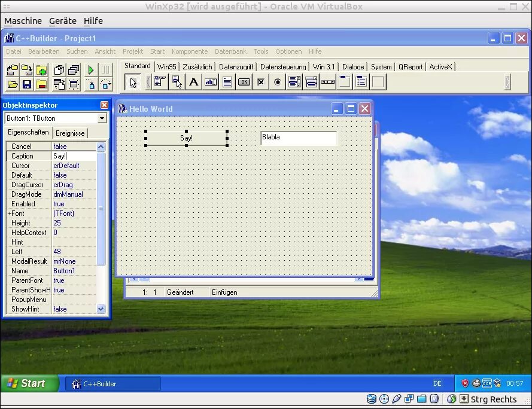The width and height of the screenshot is (532, 409).
Task: Click the New Form toolbar icon
Action: (x=74, y=84)
